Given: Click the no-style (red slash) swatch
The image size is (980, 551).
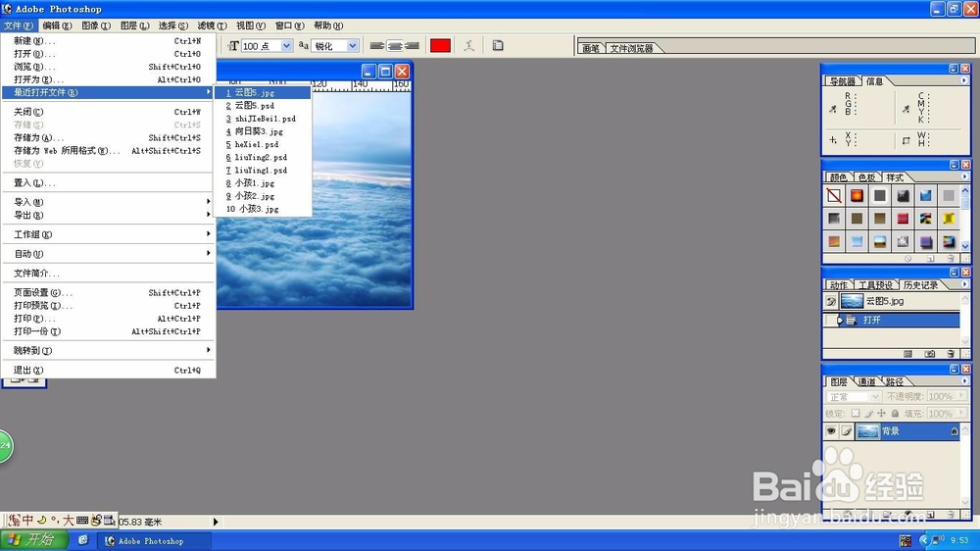Looking at the screenshot, I should coord(834,196).
